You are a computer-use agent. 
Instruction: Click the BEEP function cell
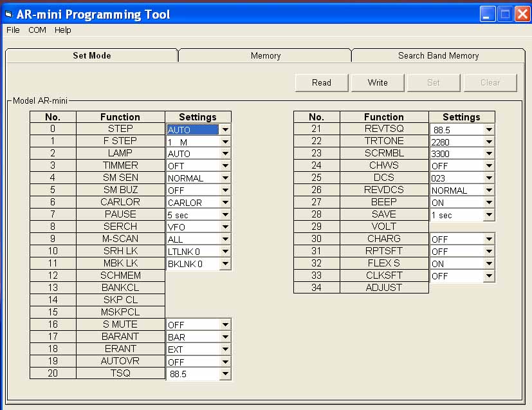coord(384,202)
